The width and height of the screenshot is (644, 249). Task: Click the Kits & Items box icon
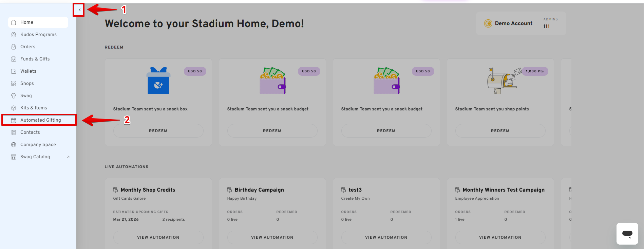[14, 108]
